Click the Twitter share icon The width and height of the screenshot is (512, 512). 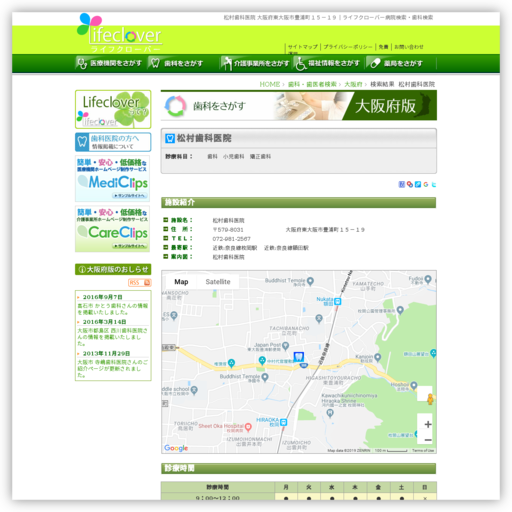pos(434,184)
